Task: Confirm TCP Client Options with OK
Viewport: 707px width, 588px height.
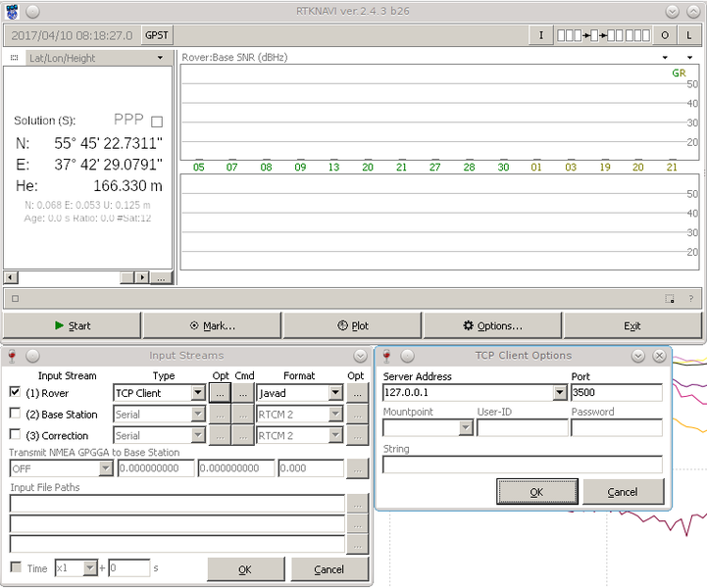Action: coord(536,492)
